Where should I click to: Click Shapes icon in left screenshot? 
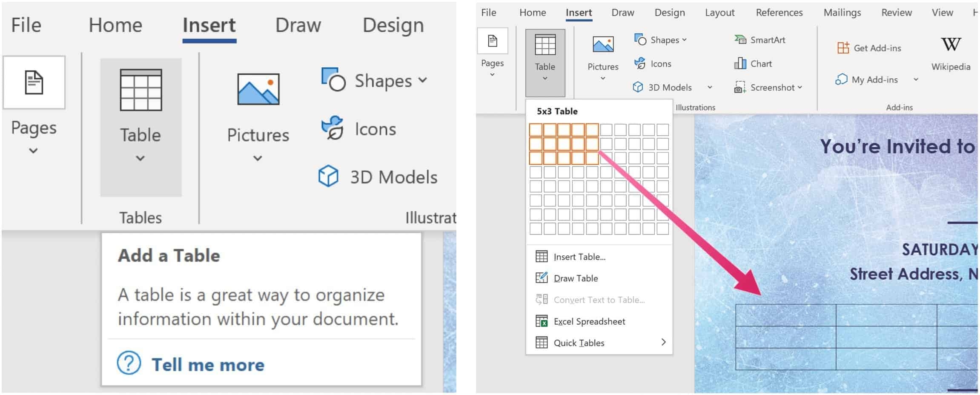click(x=333, y=79)
